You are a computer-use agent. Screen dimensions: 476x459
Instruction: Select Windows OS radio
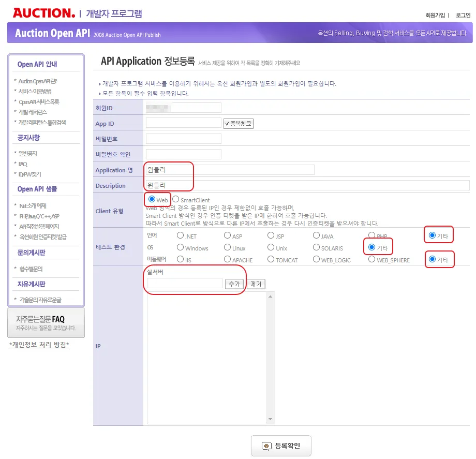[x=181, y=247]
